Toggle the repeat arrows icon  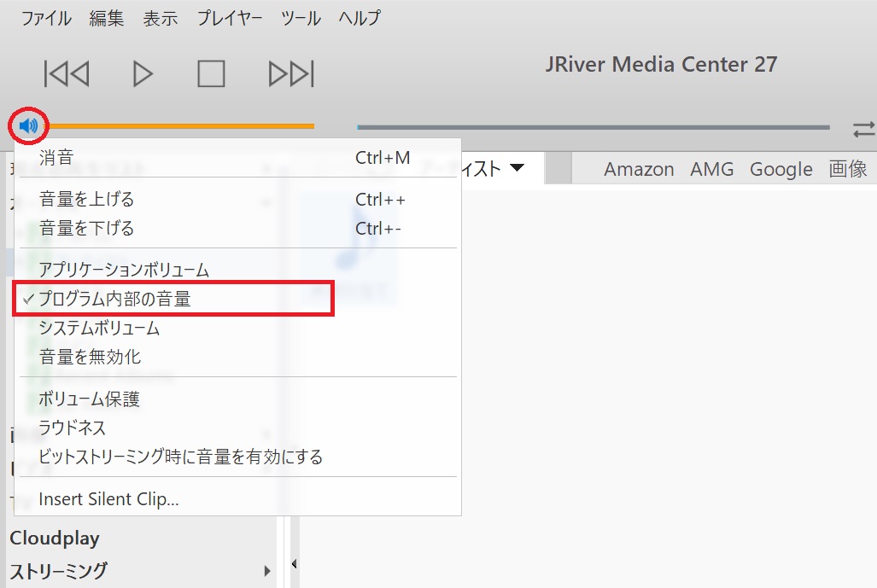point(864,130)
